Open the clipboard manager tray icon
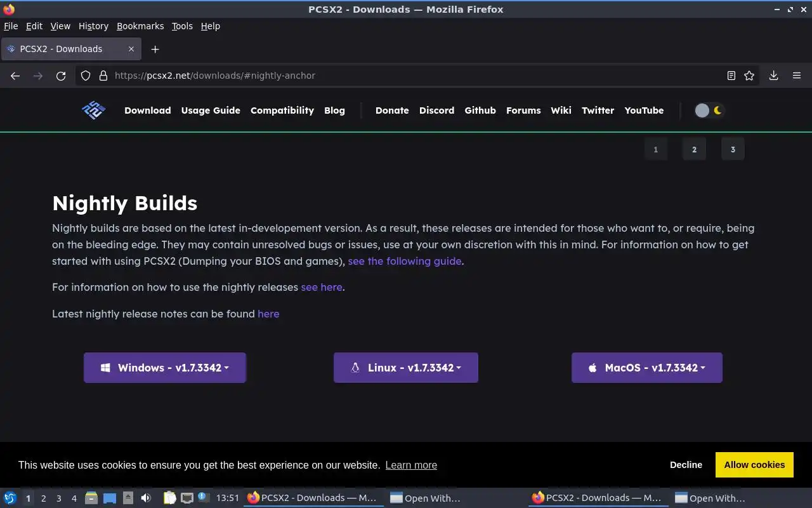The width and height of the screenshot is (812, 508). click(169, 498)
